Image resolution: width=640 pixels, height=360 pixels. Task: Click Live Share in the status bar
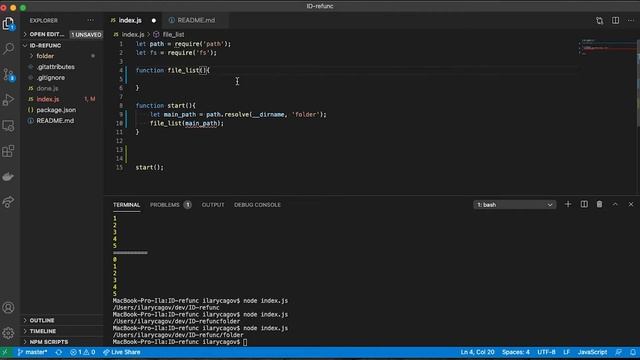pos(122,352)
